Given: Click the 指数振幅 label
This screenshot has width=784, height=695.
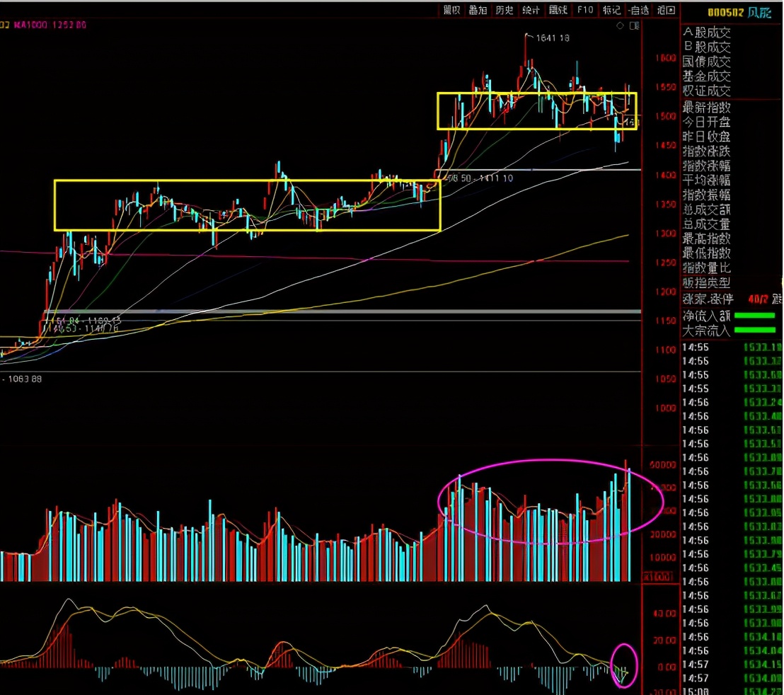Looking at the screenshot, I should click(706, 195).
